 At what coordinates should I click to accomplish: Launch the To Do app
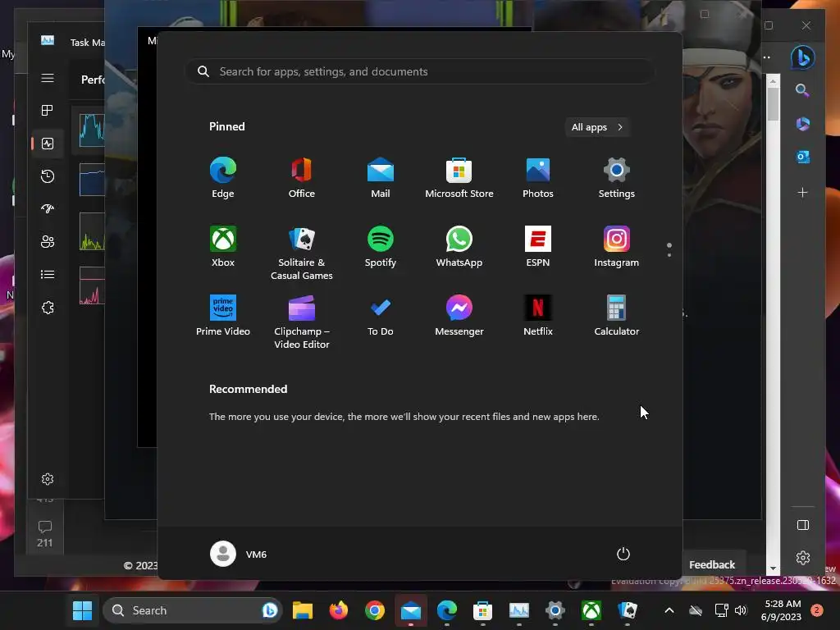click(x=381, y=316)
